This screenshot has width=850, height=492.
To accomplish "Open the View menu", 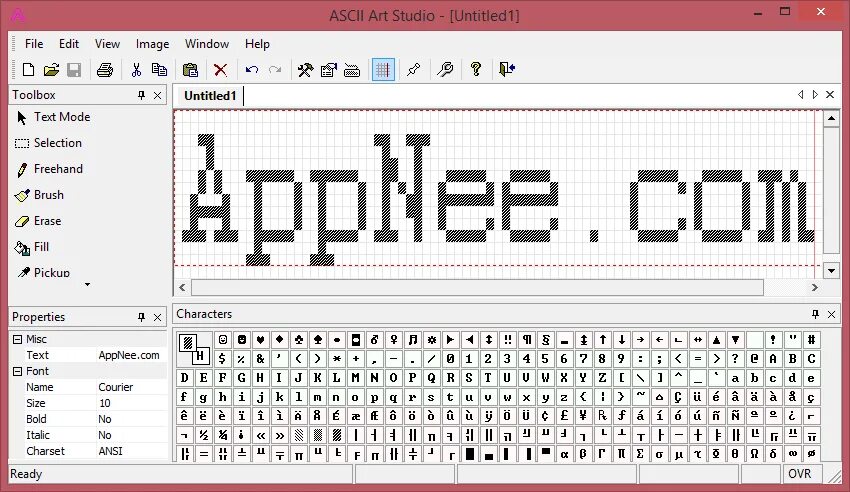I will [x=107, y=44].
